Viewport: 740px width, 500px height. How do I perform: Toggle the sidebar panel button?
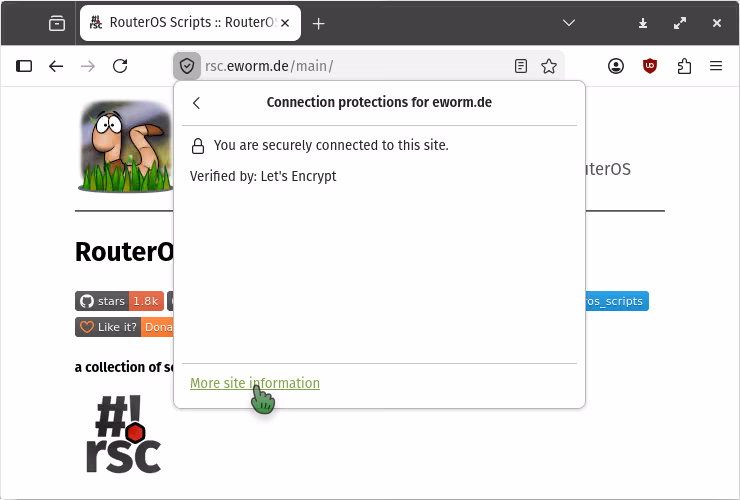(24, 66)
